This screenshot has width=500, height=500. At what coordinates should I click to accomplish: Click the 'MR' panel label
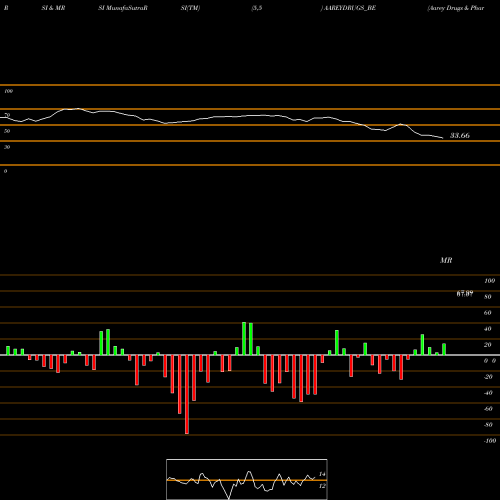click(446, 260)
